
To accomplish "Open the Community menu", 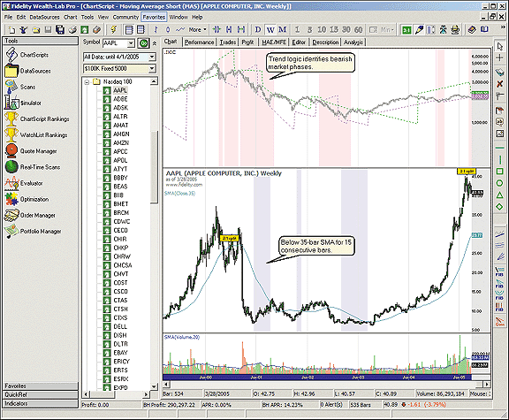I will (125, 17).
